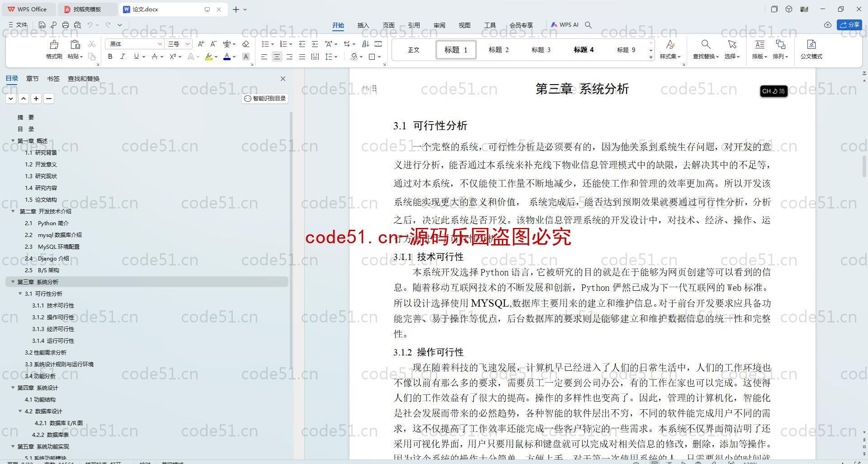Click the new tab plus button
868x464 pixels.
pos(236,9)
